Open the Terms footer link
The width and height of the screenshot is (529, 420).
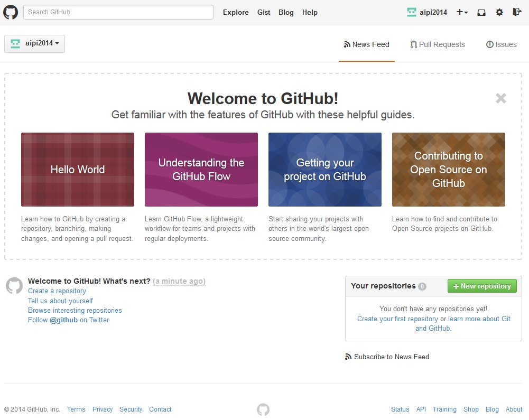(76, 409)
